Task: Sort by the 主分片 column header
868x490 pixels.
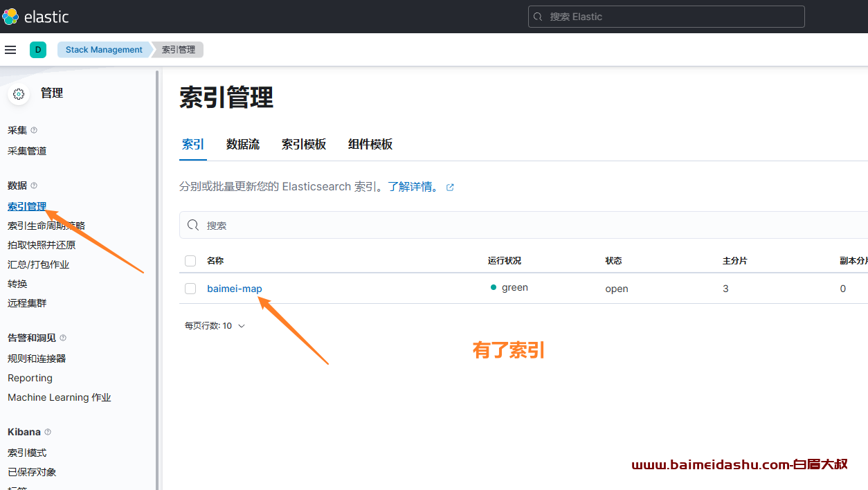Action: coord(735,261)
